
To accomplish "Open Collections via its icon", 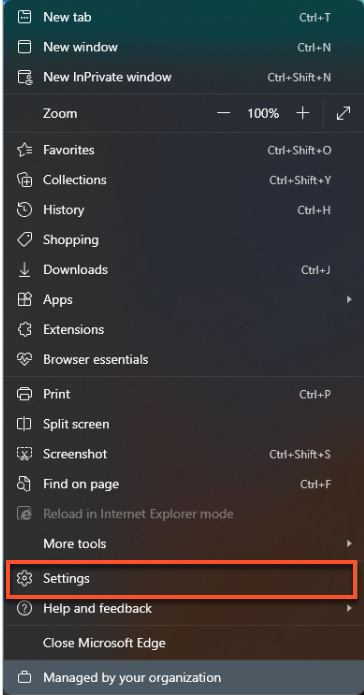I will tap(24, 180).
